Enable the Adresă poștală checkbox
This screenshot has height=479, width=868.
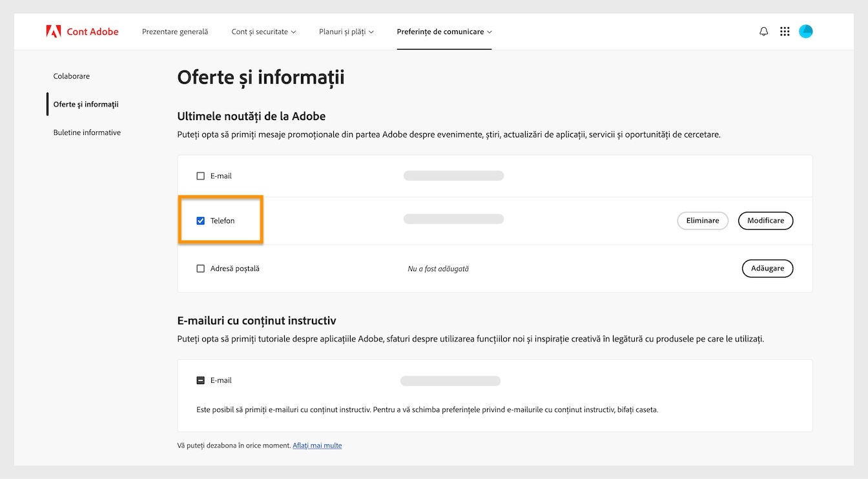click(x=200, y=268)
